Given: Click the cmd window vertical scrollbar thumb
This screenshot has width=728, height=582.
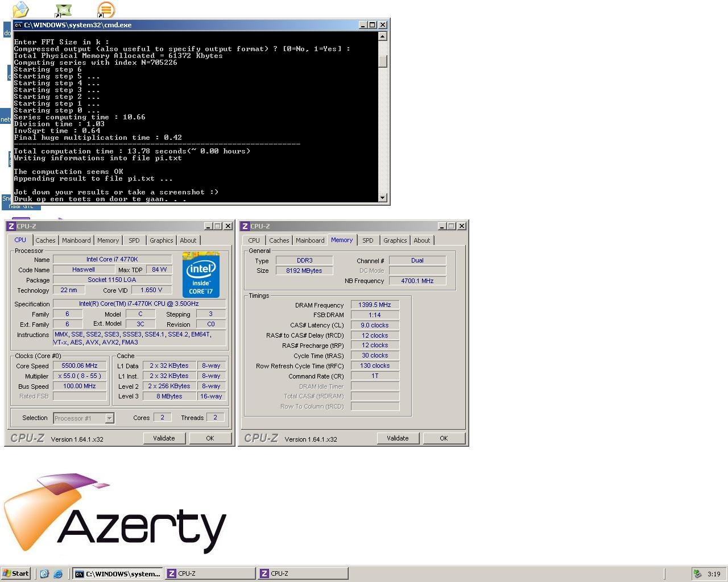Looking at the screenshot, I should tap(383, 61).
